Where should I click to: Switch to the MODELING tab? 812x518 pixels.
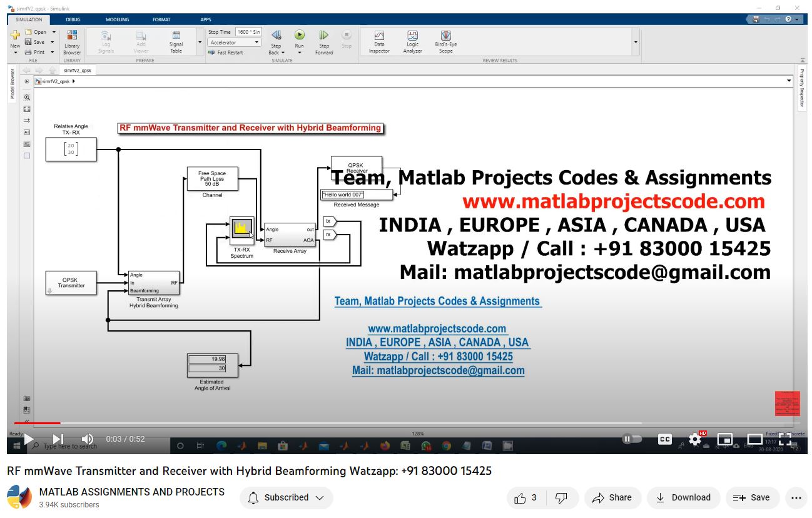pyautogui.click(x=117, y=19)
